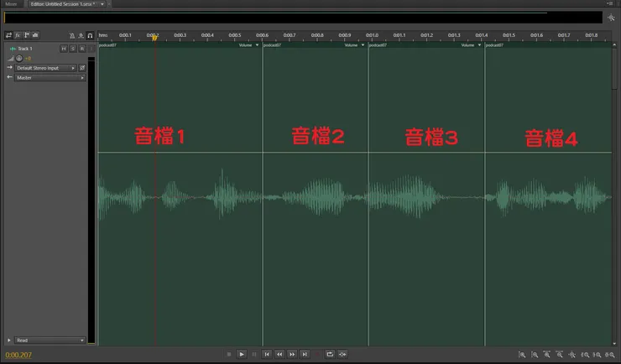Click Zoom Out (Amplitude) icon
This screenshot has height=364, width=621.
tap(535, 355)
